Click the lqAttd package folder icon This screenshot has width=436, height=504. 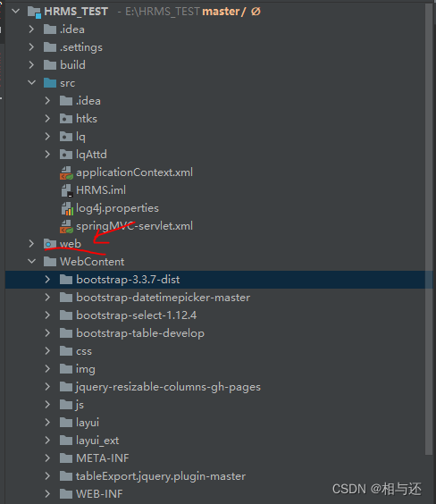coord(66,155)
